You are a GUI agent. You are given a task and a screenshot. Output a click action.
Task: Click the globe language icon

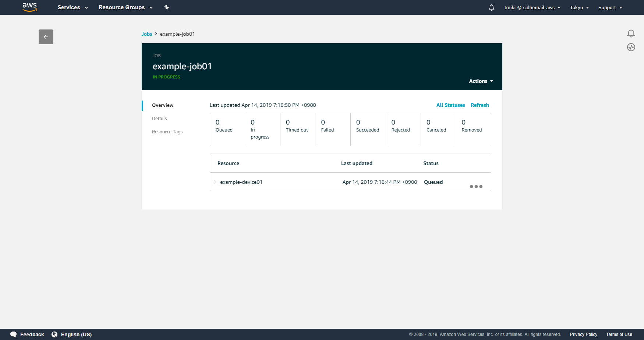pos(54,334)
